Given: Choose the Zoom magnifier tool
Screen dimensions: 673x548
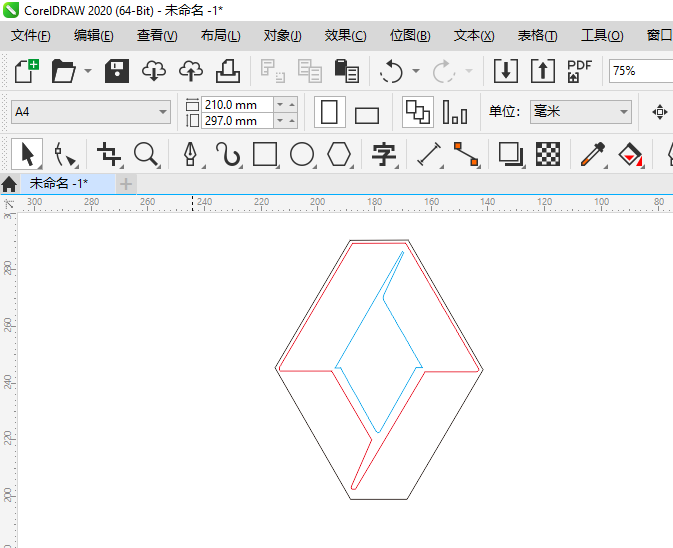Looking at the screenshot, I should pyautogui.click(x=147, y=154).
